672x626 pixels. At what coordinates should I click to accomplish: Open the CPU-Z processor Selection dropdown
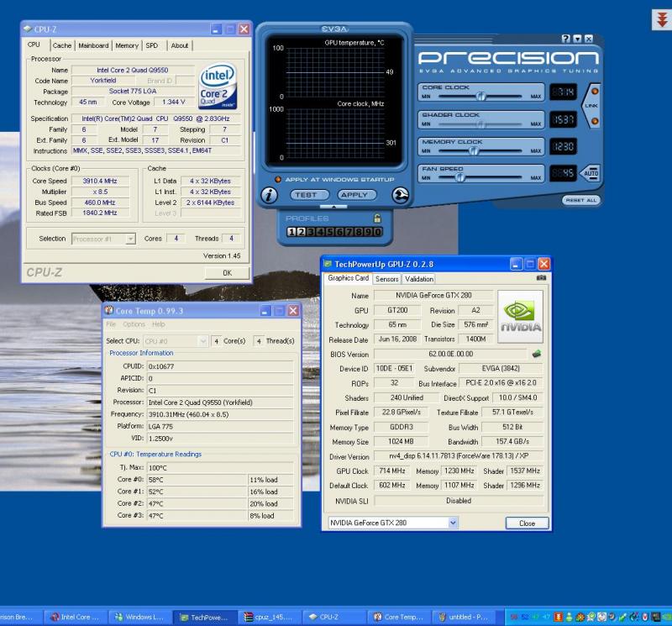click(131, 239)
